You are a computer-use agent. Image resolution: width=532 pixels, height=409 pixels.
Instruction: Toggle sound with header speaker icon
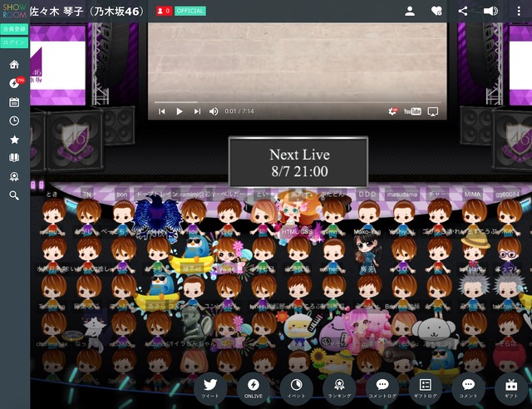(490, 11)
